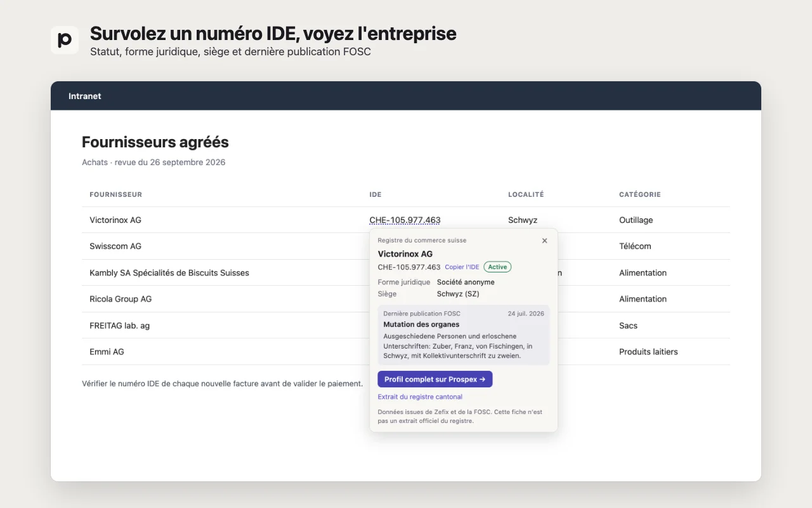812x508 pixels.
Task: Click the 24 juil. 2026 publication date
Action: (526, 314)
